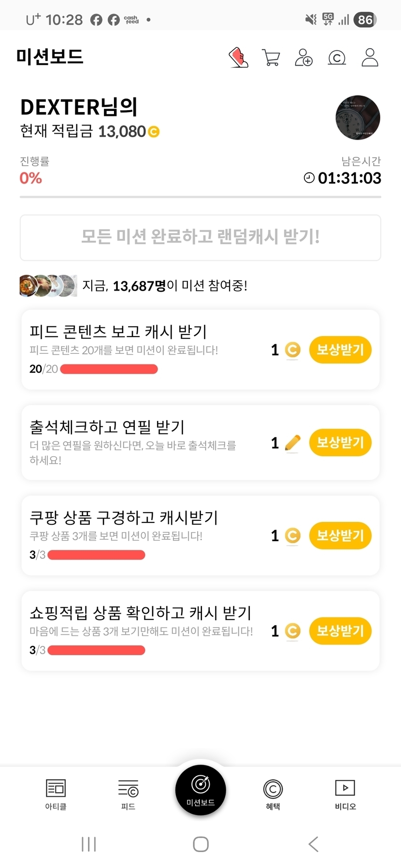Open the my profile icon
Viewport: 401px width, 868px height.
[x=370, y=57]
